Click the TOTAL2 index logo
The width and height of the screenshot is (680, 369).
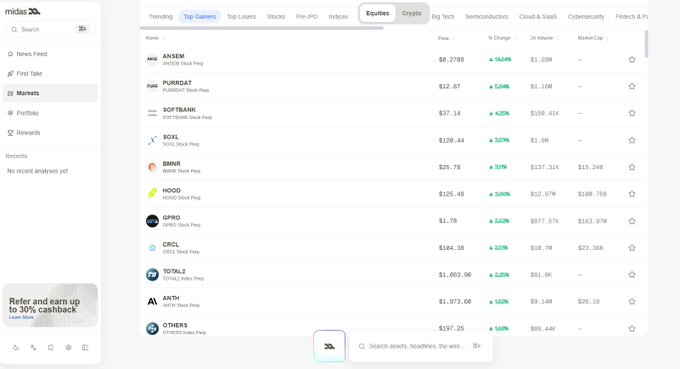coord(152,274)
